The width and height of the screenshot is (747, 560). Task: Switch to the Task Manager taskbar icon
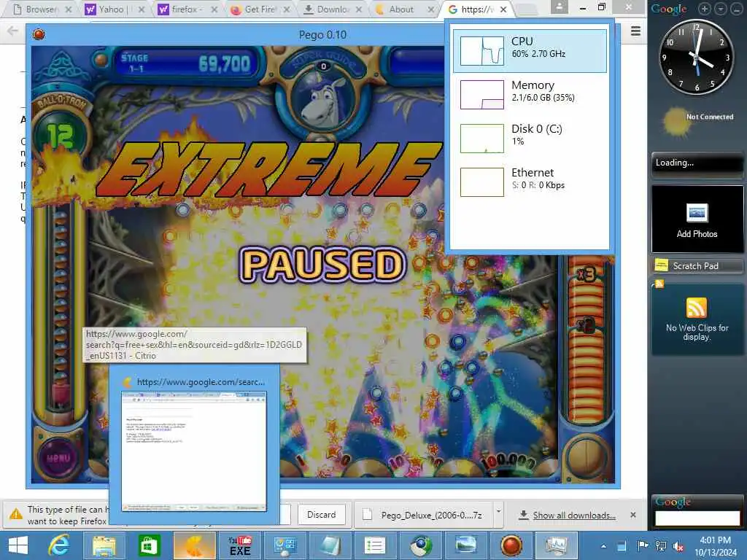pyautogui.click(x=556, y=545)
